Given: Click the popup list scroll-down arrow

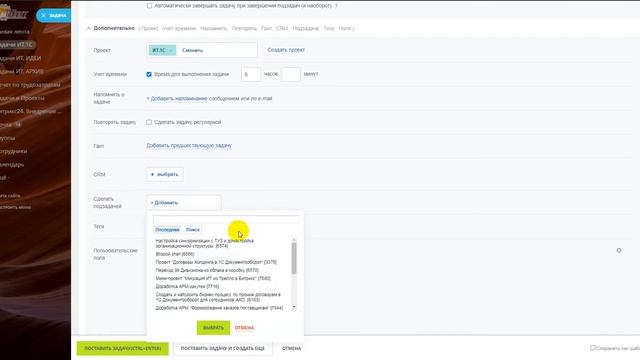Looking at the screenshot, I should click(294, 307).
